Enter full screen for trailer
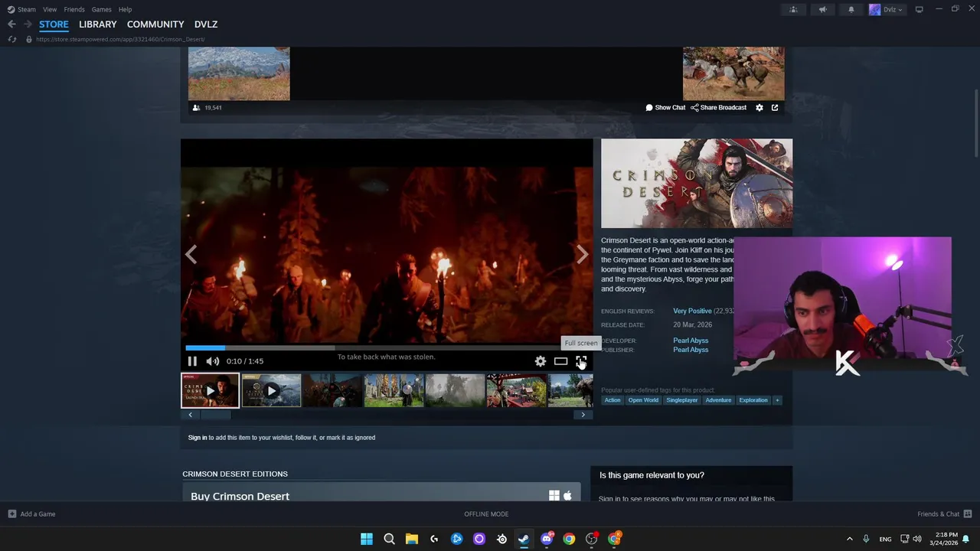The width and height of the screenshot is (980, 551). [581, 361]
